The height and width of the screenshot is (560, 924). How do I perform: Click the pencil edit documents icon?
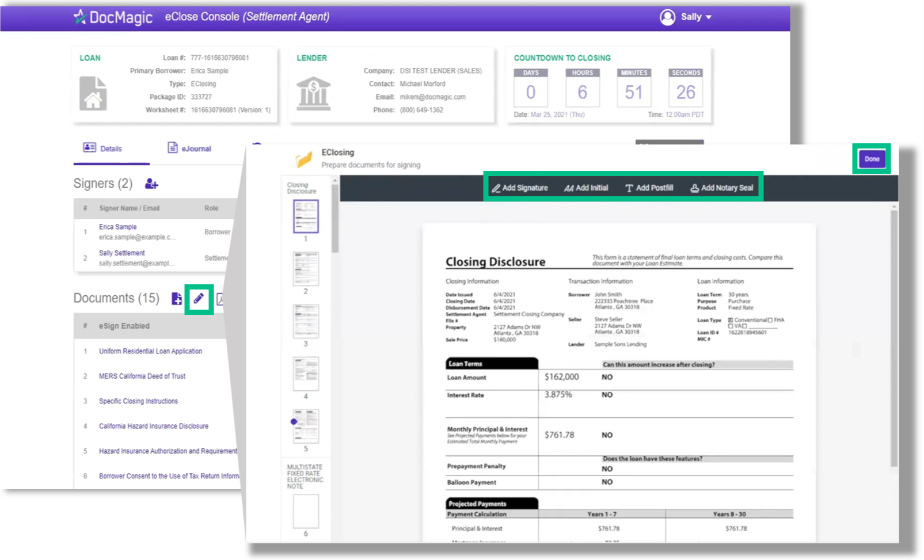(x=199, y=299)
